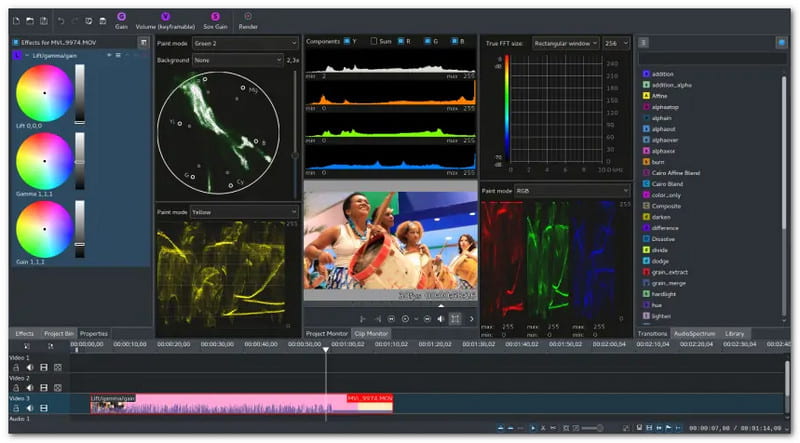Open the FFT size 256 dropdown
This screenshot has width=800, height=443.
coord(616,43)
